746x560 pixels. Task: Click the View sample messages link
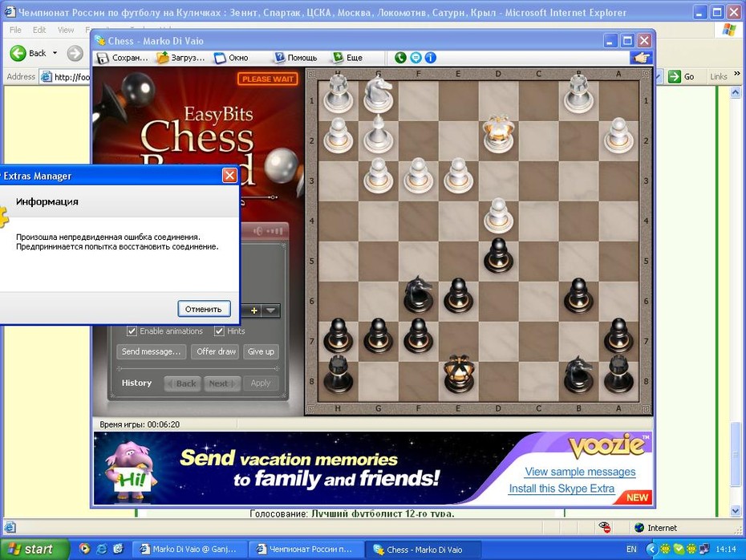(580, 472)
